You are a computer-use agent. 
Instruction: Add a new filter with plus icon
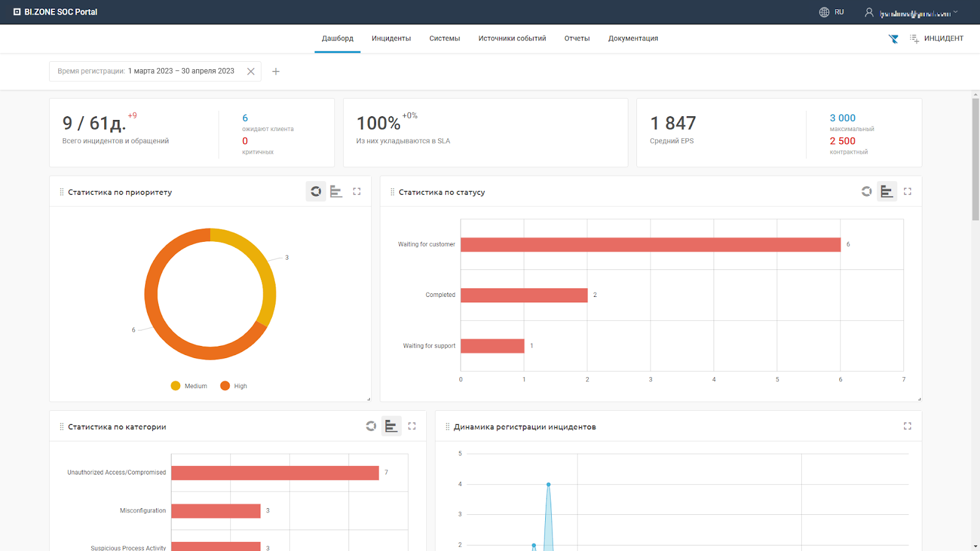pos(276,72)
